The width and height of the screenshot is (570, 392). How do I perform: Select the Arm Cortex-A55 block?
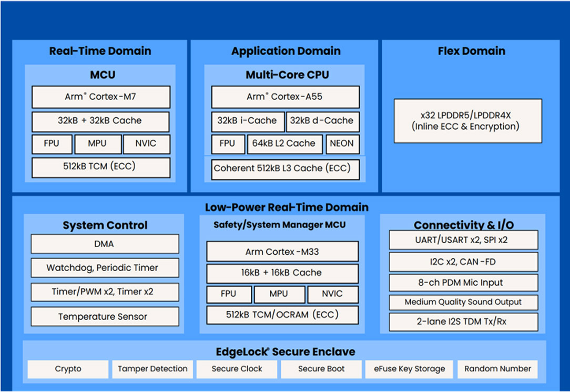pyautogui.click(x=284, y=97)
